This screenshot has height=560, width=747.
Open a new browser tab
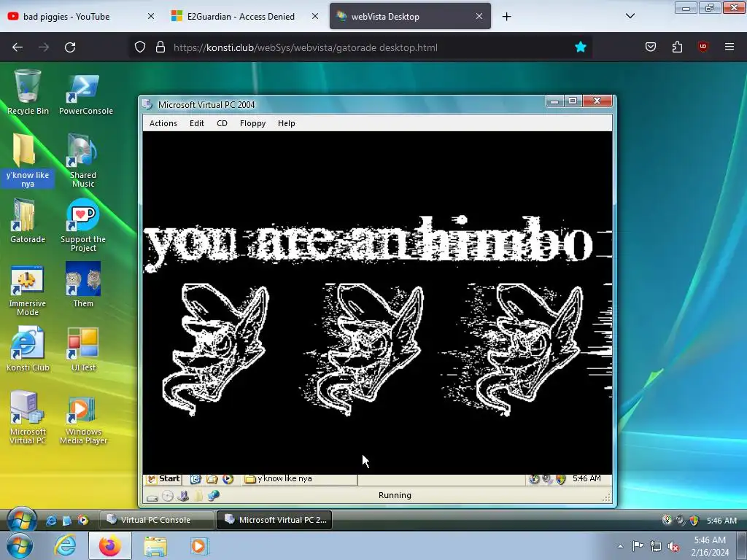[506, 17]
